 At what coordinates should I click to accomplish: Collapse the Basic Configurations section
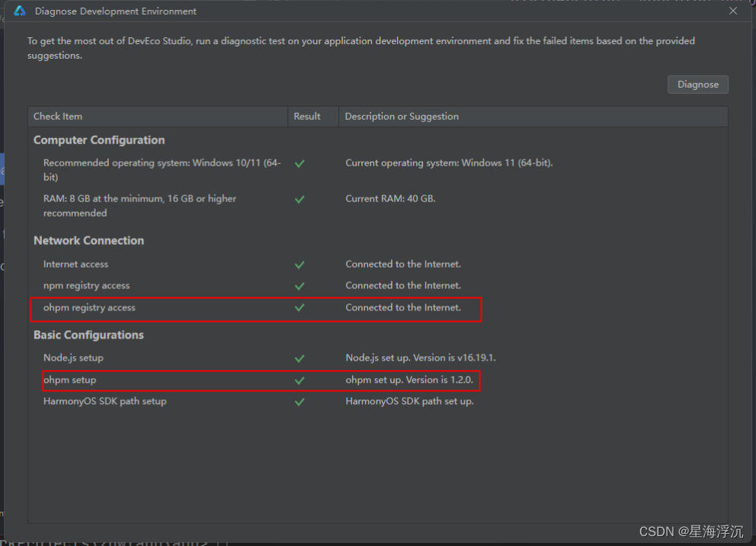(88, 335)
